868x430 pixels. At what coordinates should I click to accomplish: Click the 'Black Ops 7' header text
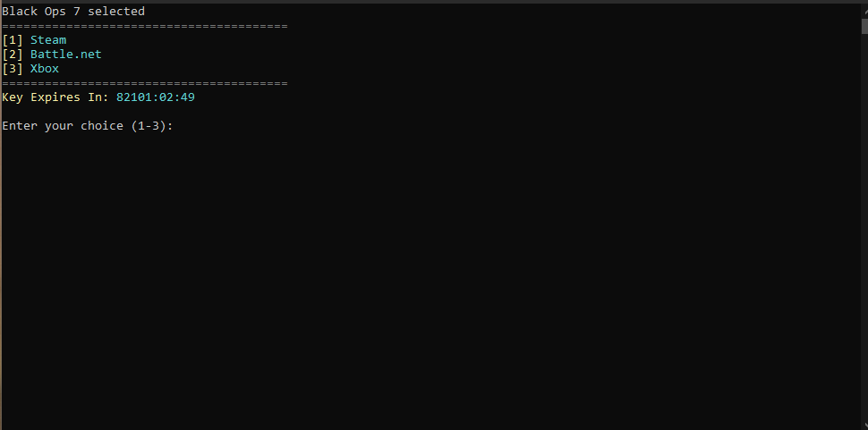coord(41,11)
